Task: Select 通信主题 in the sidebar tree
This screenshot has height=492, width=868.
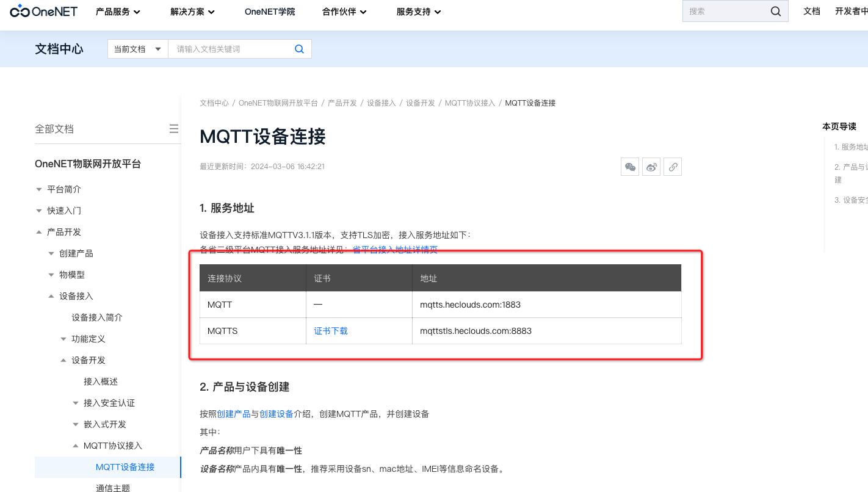Action: point(113,487)
